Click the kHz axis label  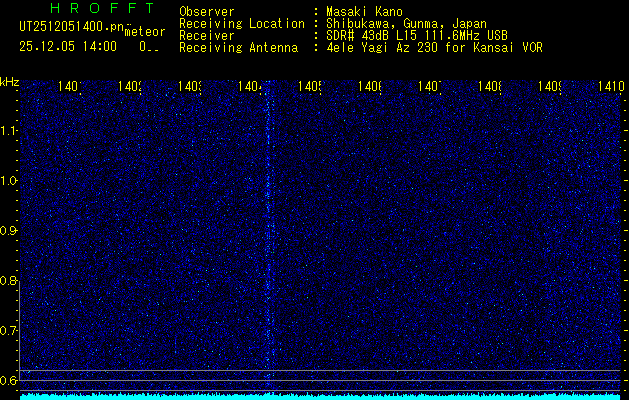click(x=10, y=83)
